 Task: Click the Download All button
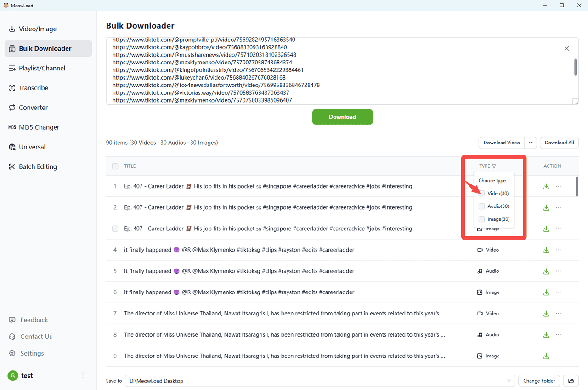[x=559, y=143]
